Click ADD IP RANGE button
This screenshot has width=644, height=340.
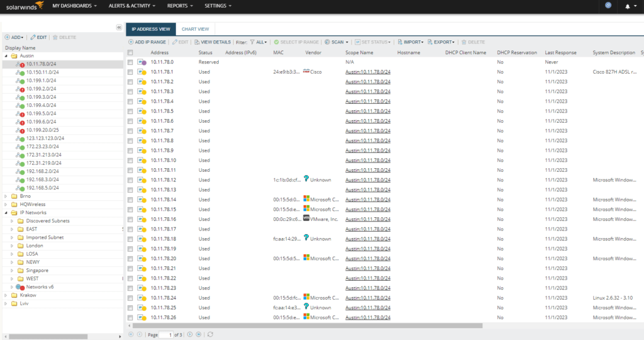[147, 42]
